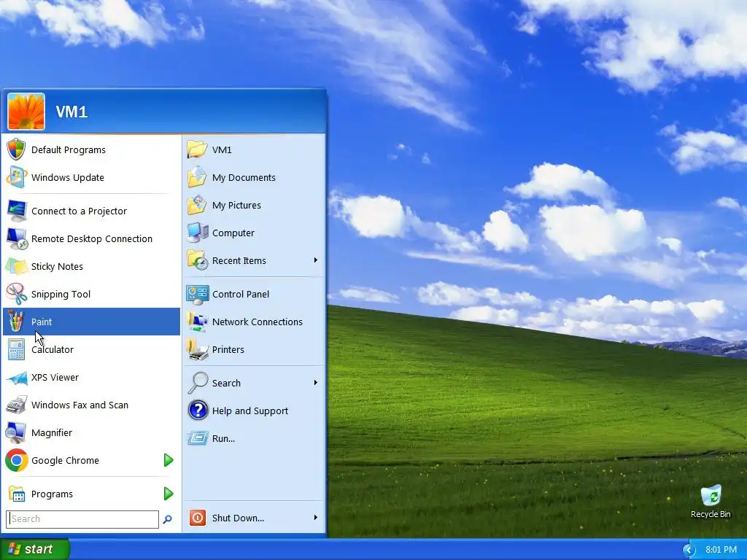This screenshot has height=560, width=747.
Task: Click the Sticky Notes icon
Action: pos(16,266)
